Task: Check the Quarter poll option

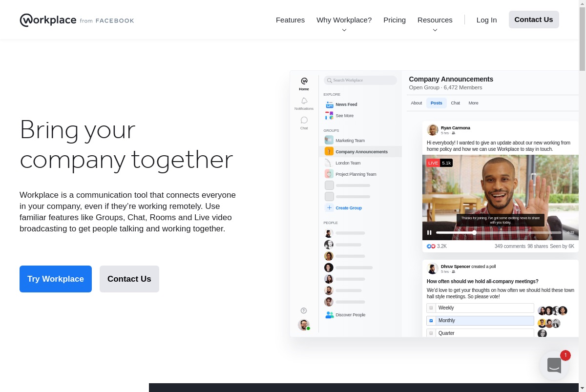Action: click(x=431, y=333)
